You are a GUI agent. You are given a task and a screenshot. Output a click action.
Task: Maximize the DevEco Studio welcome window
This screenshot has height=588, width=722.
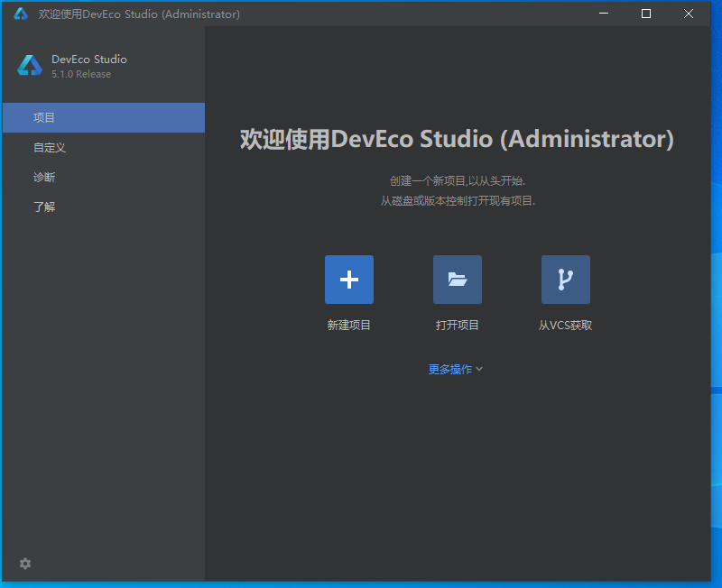point(646,14)
